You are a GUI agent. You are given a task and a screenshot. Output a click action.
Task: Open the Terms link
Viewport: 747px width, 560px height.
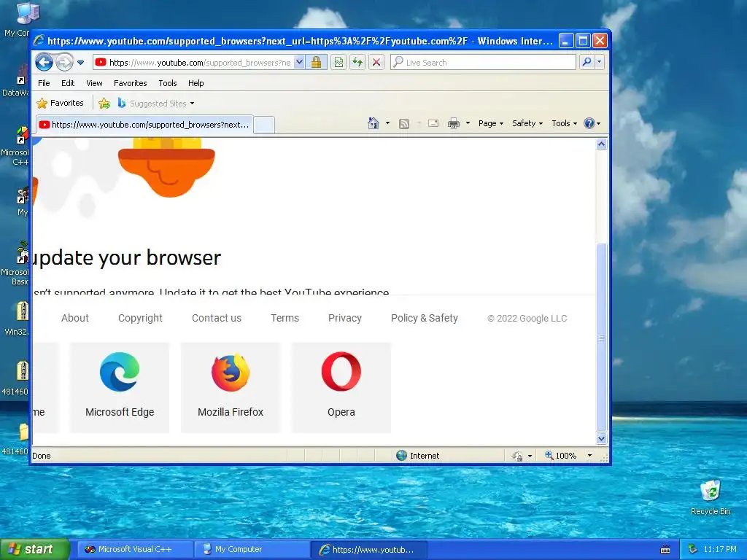(x=285, y=318)
